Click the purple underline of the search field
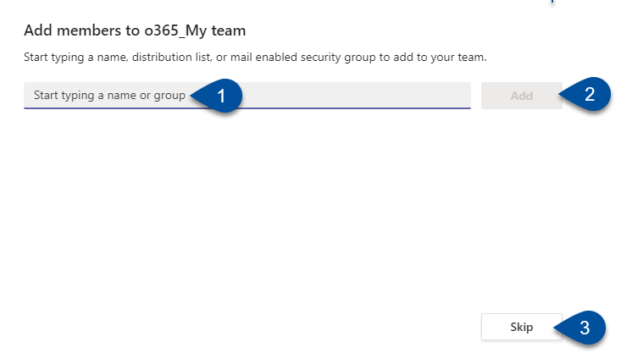This screenshot has height=364, width=621. click(247, 108)
